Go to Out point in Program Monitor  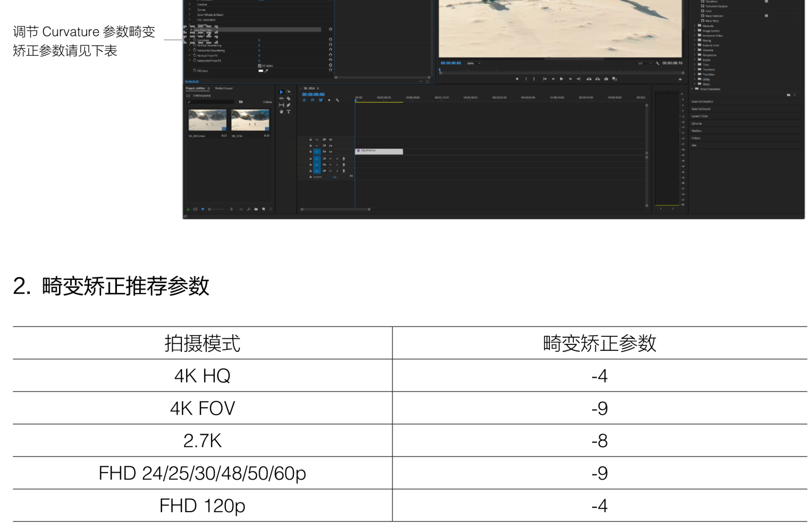[x=578, y=79]
